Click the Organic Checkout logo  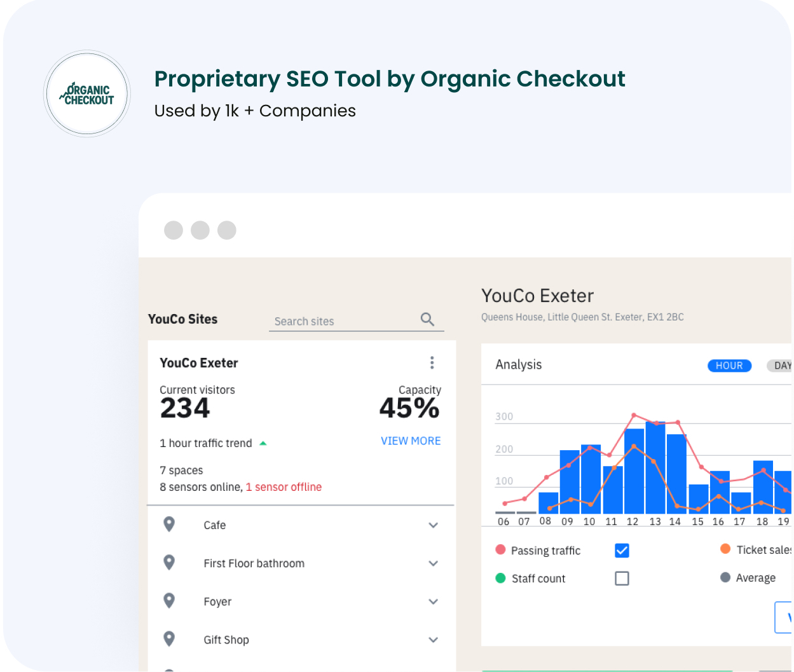pyautogui.click(x=87, y=94)
